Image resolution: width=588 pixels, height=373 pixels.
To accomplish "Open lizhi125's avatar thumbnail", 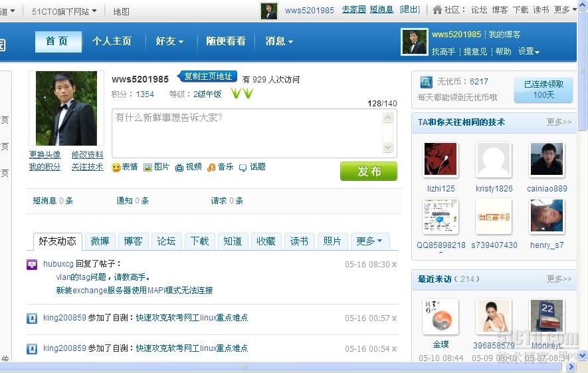I will [x=441, y=160].
